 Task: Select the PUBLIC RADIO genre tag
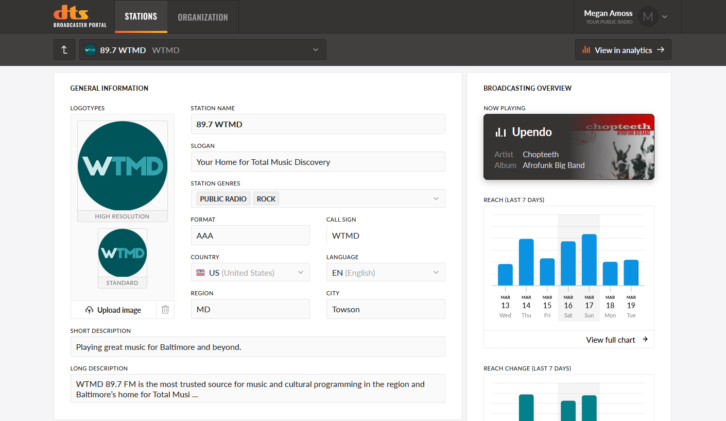[223, 199]
